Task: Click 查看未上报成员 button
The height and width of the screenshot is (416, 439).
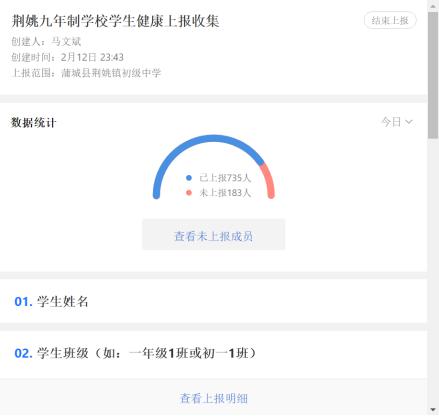Action: pos(213,235)
